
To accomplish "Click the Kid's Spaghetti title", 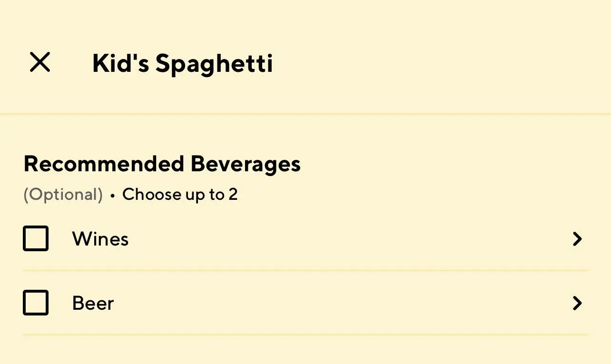I will point(183,63).
